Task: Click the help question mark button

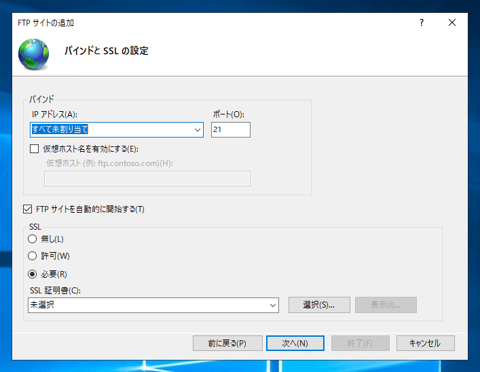Action: click(422, 23)
